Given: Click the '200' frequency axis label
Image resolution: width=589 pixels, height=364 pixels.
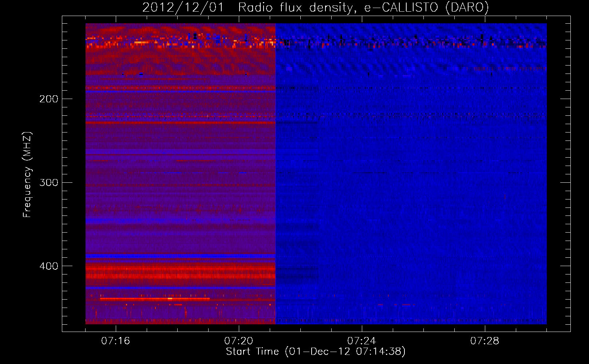Looking at the screenshot, I should [49, 99].
